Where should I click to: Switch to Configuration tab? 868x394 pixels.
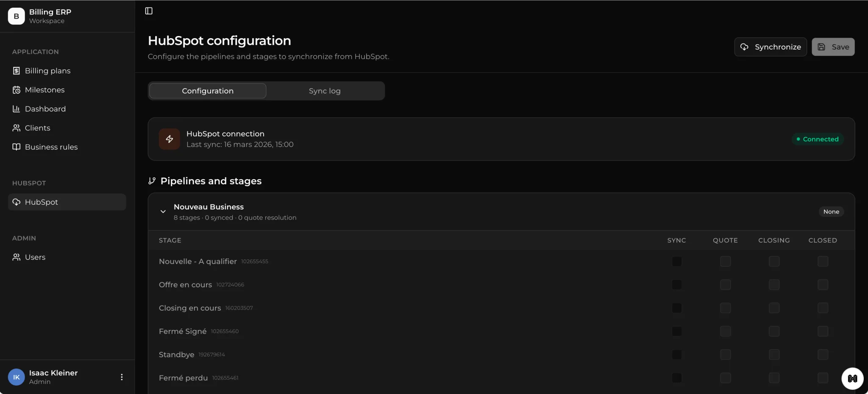click(208, 91)
